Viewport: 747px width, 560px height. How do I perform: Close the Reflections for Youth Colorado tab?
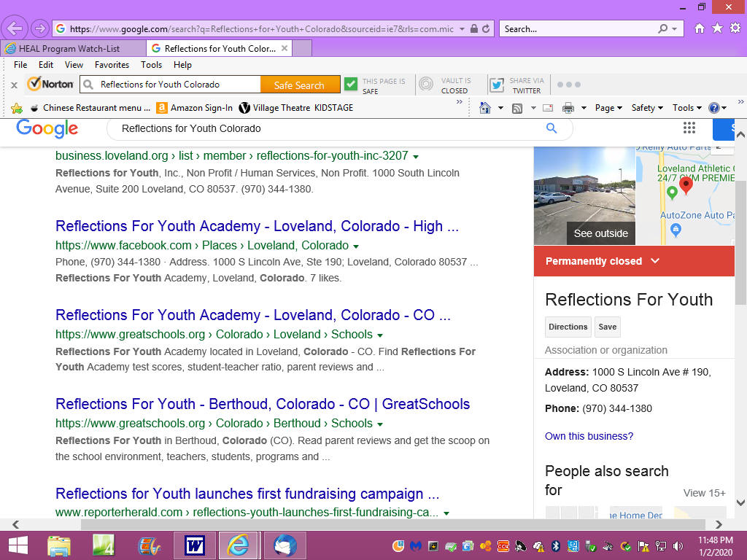click(x=285, y=48)
